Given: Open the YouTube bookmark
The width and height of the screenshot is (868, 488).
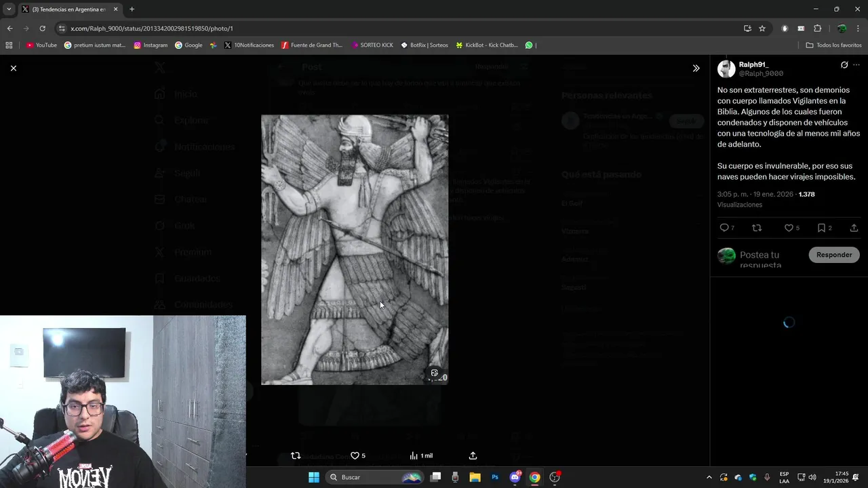Looking at the screenshot, I should tap(41, 45).
